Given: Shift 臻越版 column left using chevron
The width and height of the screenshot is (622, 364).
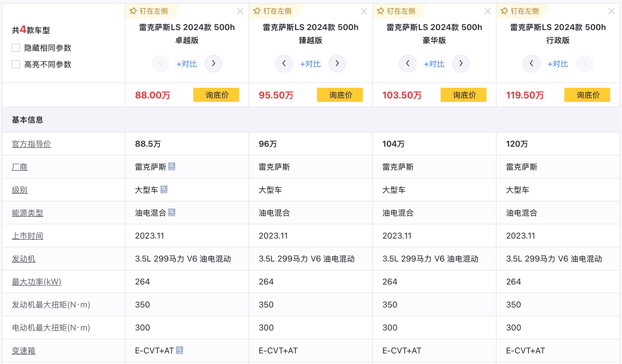Looking at the screenshot, I should point(284,64).
